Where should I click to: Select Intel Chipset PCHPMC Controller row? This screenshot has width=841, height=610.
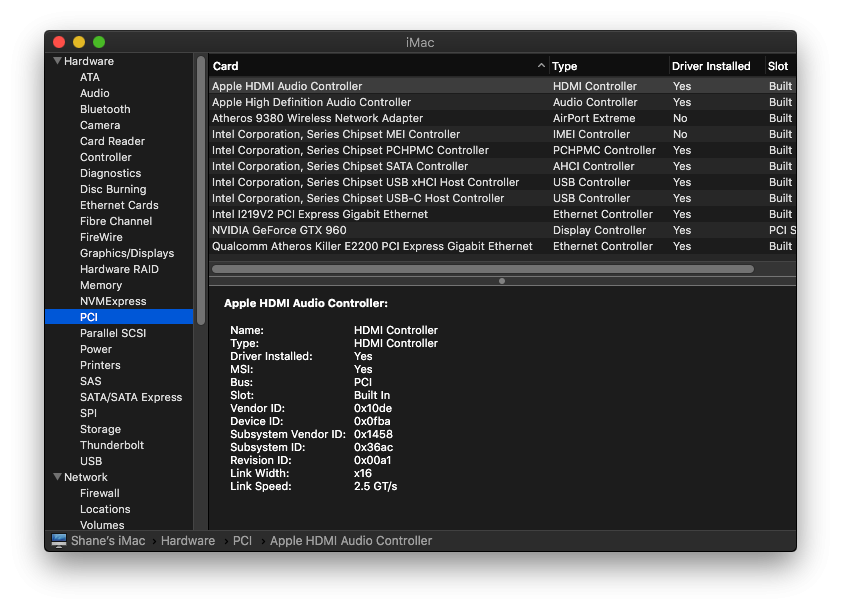click(x=502, y=150)
